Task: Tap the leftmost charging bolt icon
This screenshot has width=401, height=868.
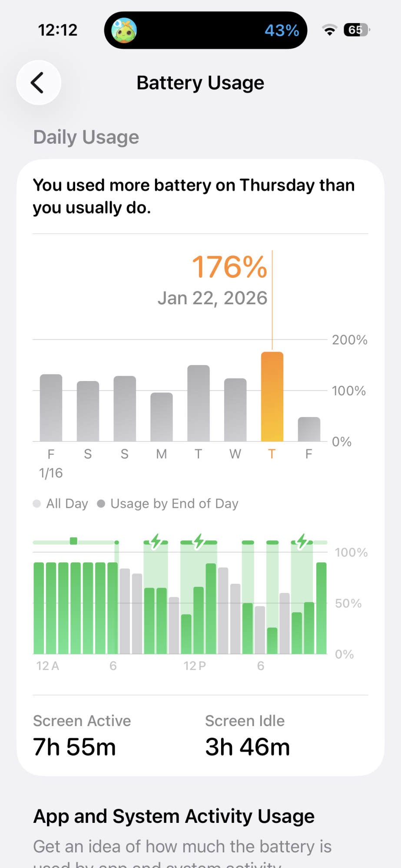Action: tap(156, 542)
